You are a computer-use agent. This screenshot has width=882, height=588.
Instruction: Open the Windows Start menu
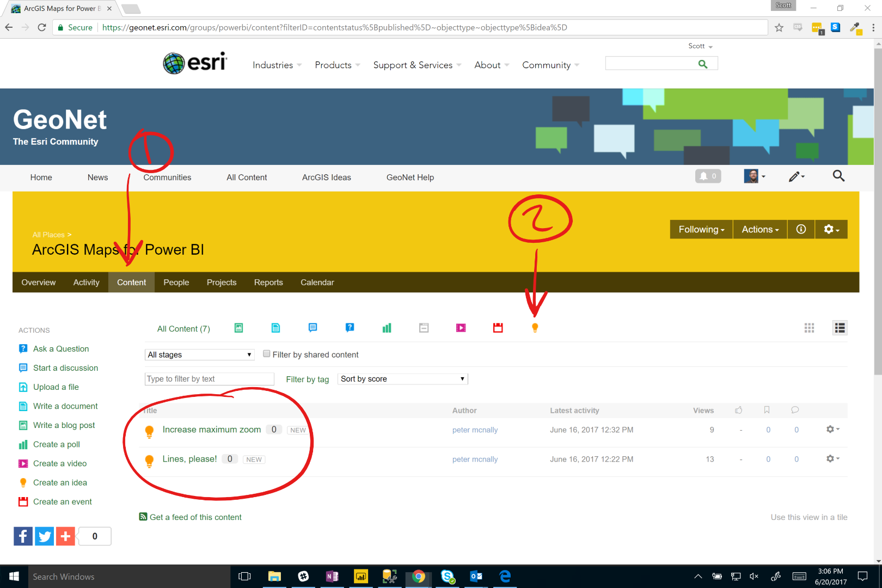point(14,577)
